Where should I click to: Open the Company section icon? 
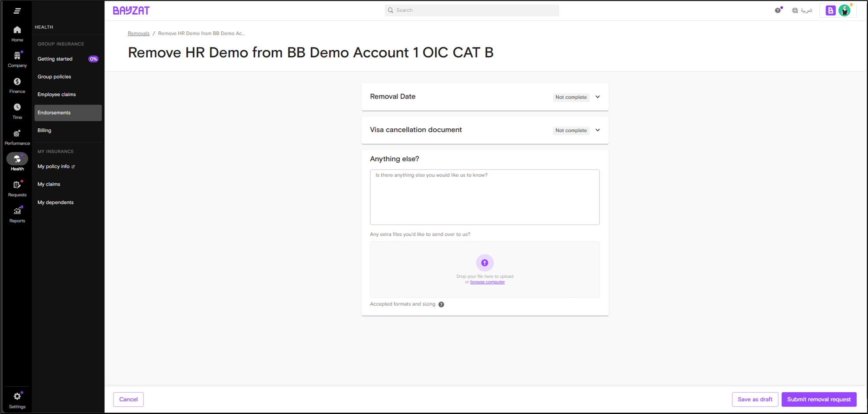click(17, 56)
